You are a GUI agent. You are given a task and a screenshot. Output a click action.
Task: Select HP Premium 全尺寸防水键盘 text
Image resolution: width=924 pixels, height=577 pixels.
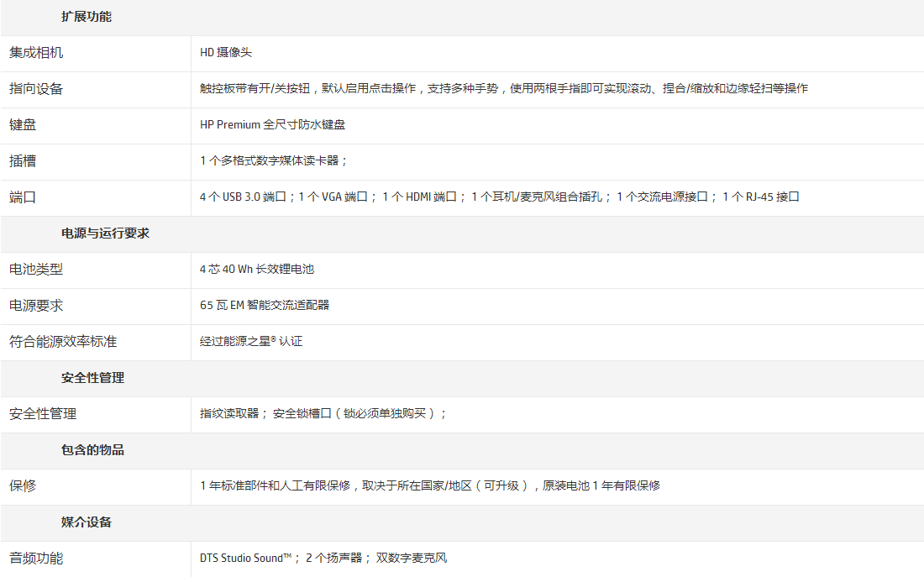tap(272, 125)
